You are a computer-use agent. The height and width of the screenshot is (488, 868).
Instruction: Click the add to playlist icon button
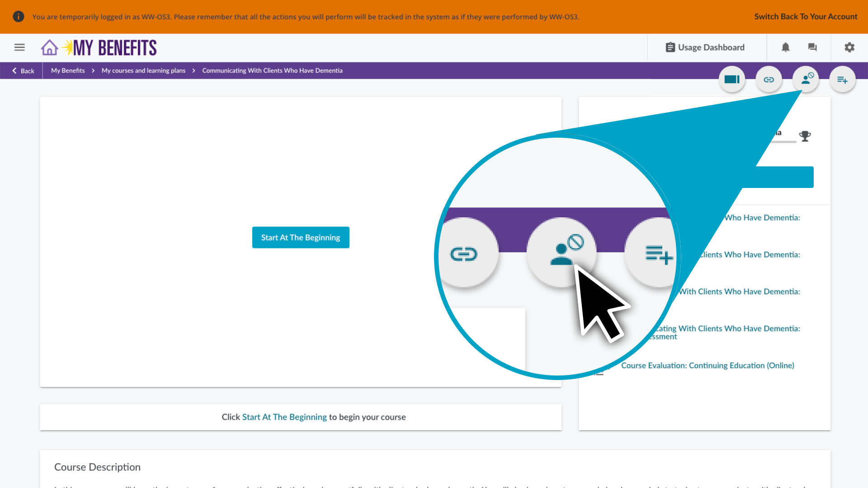tap(842, 80)
